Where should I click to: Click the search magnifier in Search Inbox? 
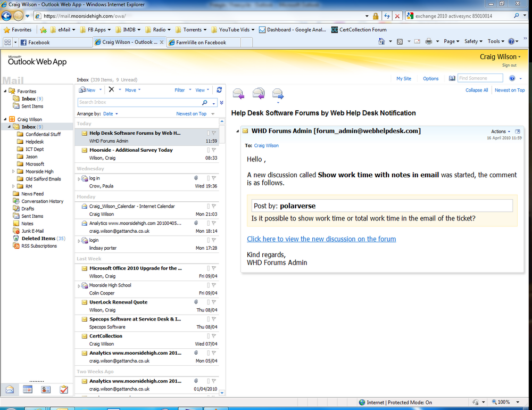pyautogui.click(x=205, y=102)
